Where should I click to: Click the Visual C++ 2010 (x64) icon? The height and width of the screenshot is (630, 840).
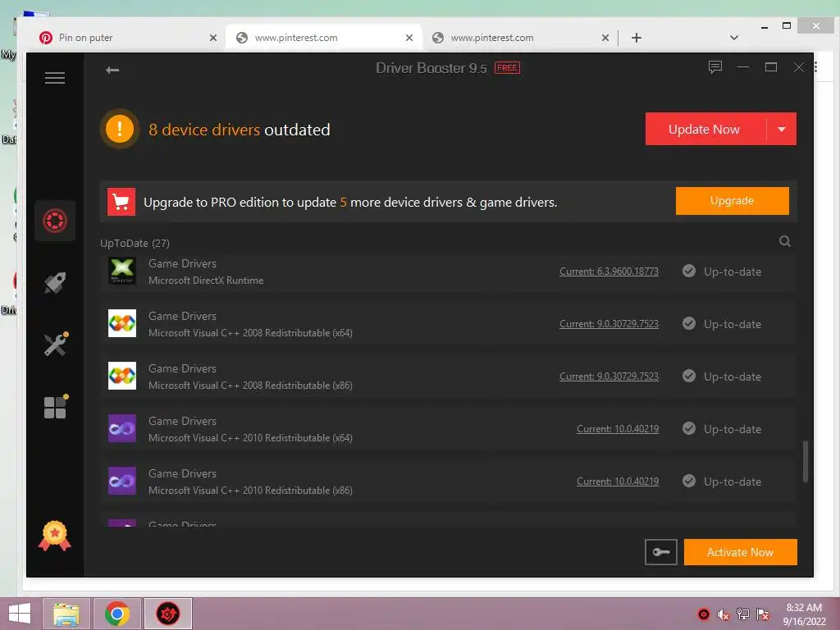click(x=122, y=428)
